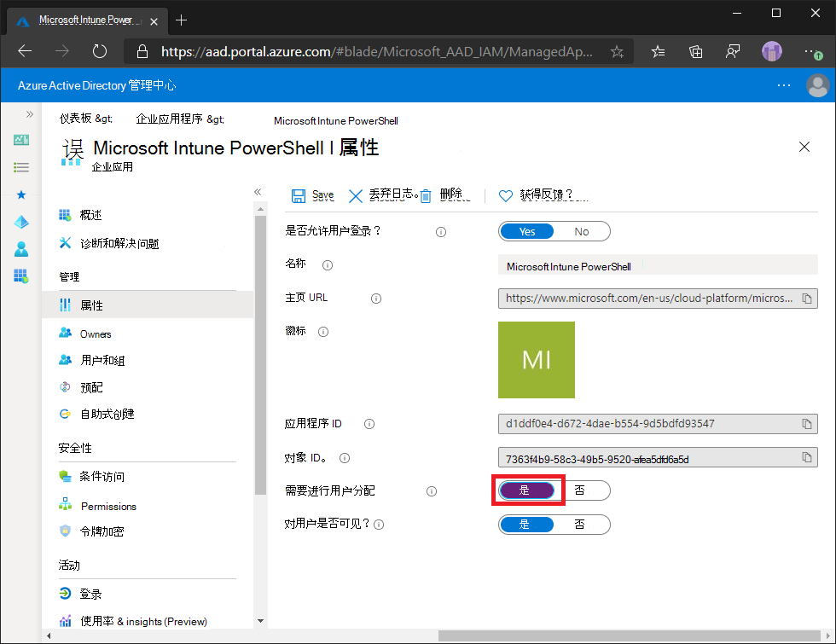Open All services list icon in left rail
Image resolution: width=836 pixels, height=644 pixels.
[21, 167]
